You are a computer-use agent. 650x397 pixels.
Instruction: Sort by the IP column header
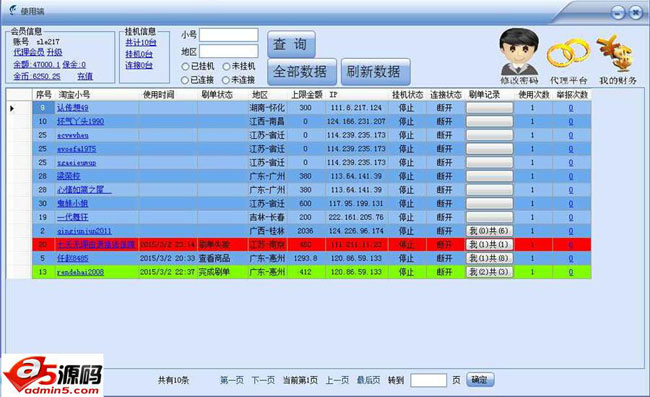[x=357, y=95]
